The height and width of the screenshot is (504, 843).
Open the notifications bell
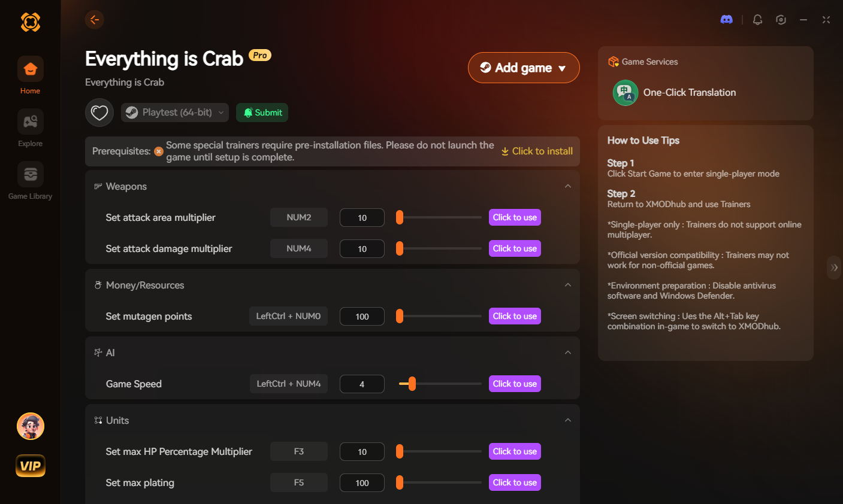coord(757,20)
